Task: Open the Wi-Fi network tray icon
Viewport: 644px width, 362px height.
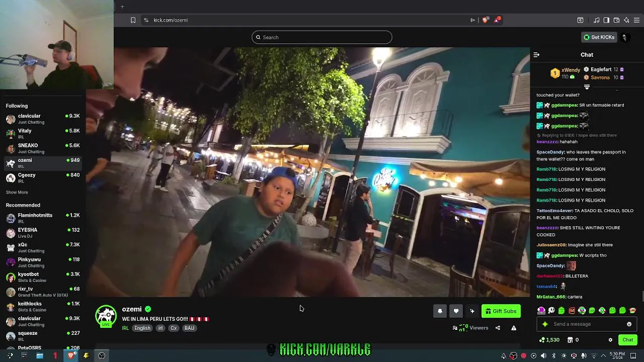Action: click(594, 356)
